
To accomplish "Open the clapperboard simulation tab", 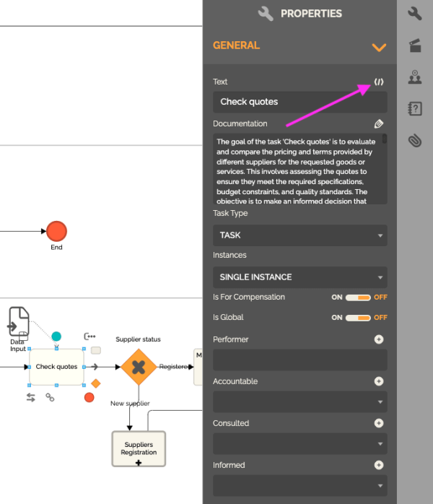I will (415, 45).
